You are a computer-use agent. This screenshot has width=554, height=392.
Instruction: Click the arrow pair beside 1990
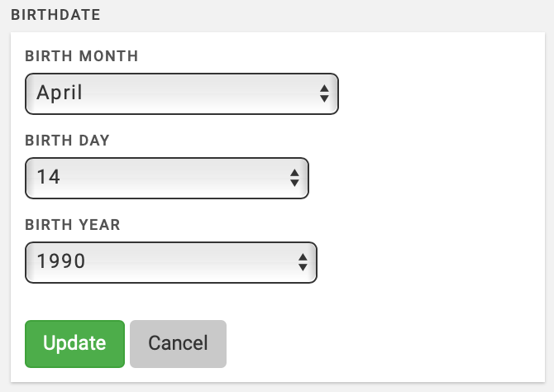(303, 262)
